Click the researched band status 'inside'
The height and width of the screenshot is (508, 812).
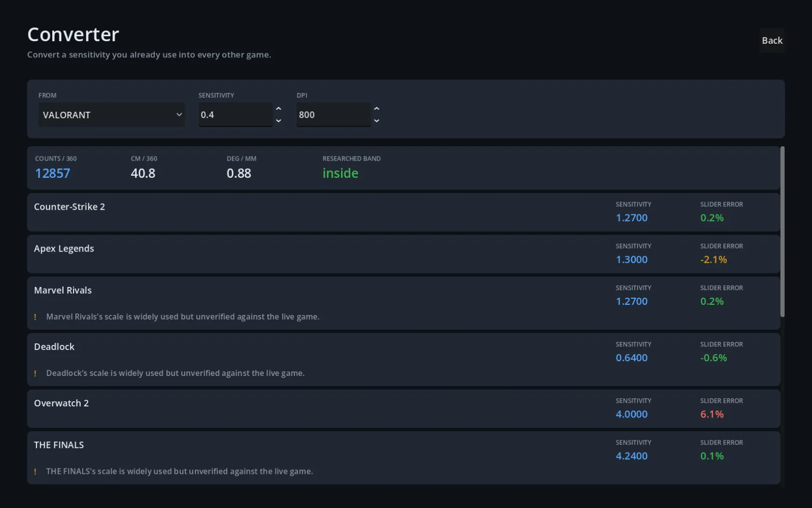pyautogui.click(x=341, y=173)
